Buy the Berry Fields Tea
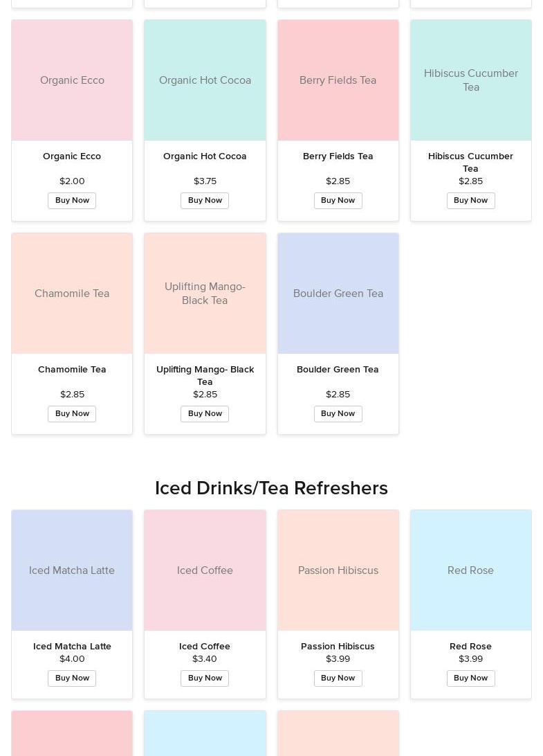The height and width of the screenshot is (756, 543). pos(338,201)
